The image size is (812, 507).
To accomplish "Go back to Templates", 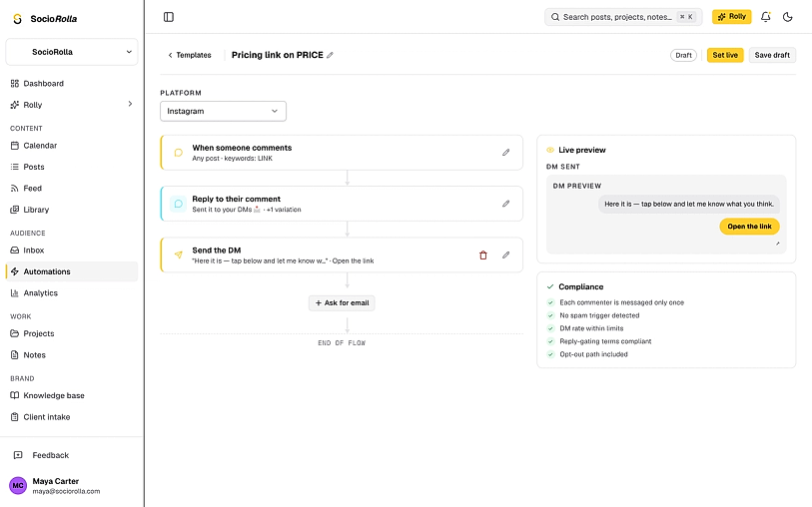I will [189, 55].
